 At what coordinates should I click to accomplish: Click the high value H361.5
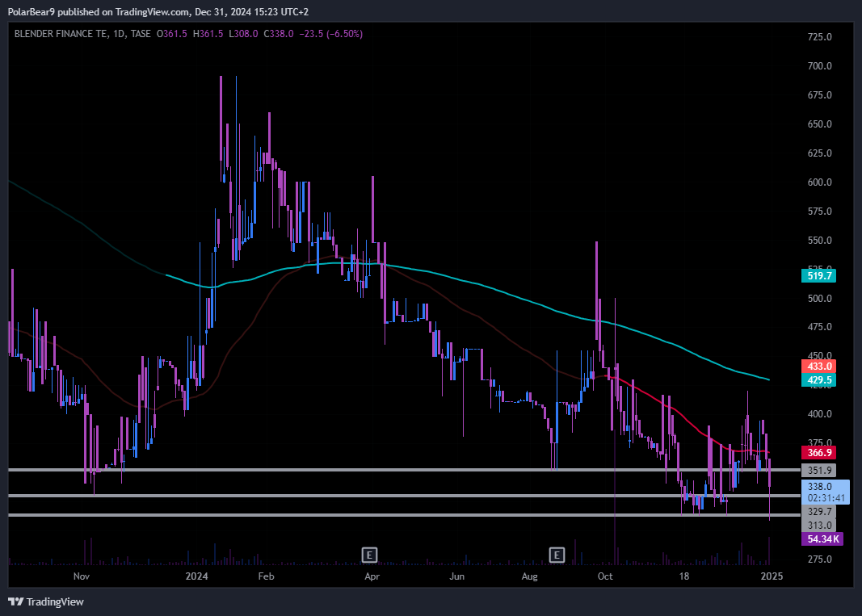(x=208, y=34)
